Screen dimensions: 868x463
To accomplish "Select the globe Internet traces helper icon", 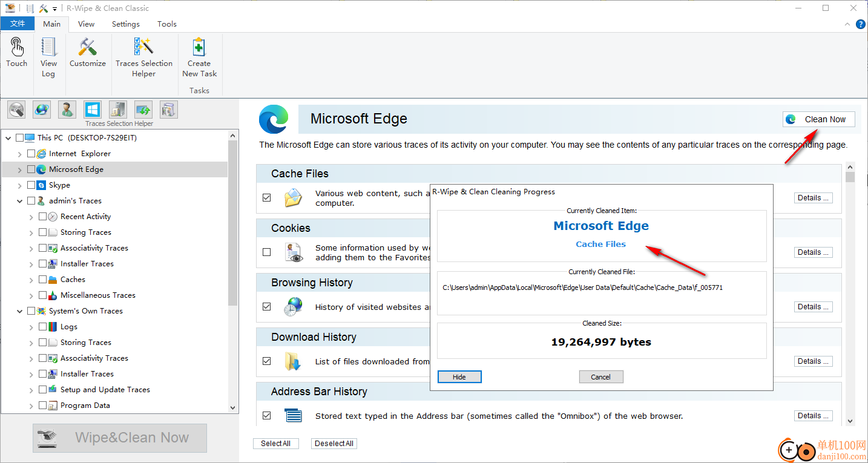I will click(42, 110).
